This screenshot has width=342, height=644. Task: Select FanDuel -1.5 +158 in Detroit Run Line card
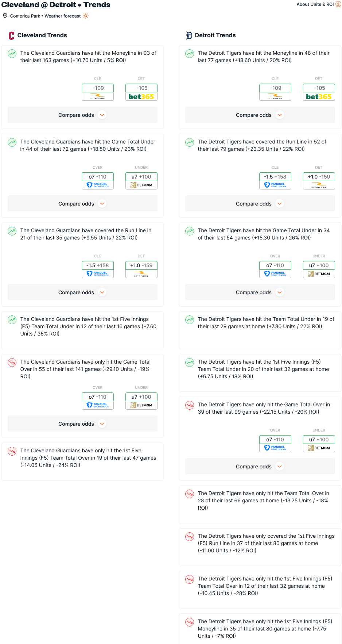tap(275, 181)
